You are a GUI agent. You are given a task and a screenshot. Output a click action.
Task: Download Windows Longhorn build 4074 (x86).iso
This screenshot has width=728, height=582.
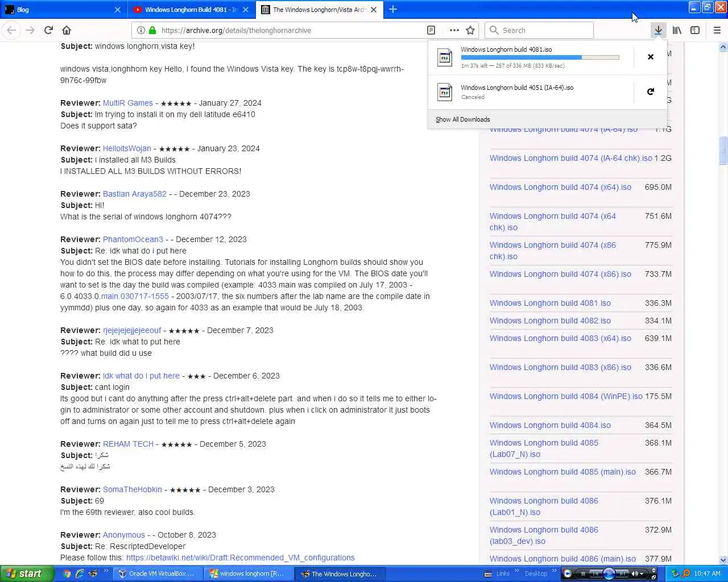click(560, 274)
